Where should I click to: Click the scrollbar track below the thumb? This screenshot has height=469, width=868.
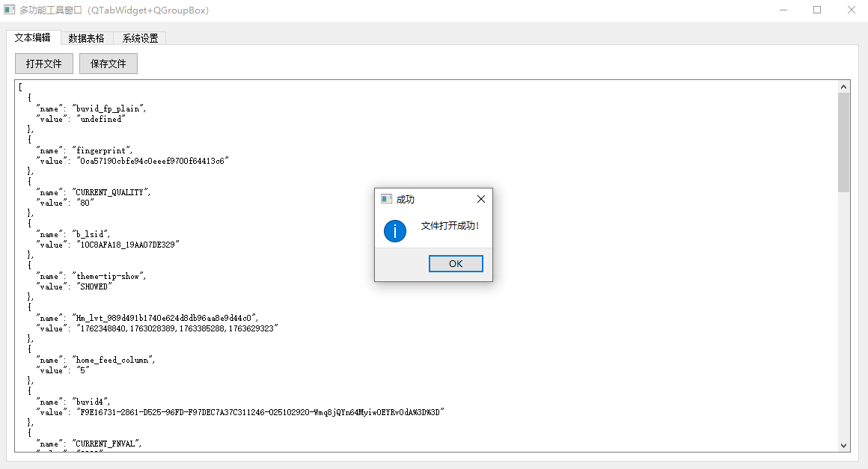pyautogui.click(x=844, y=314)
